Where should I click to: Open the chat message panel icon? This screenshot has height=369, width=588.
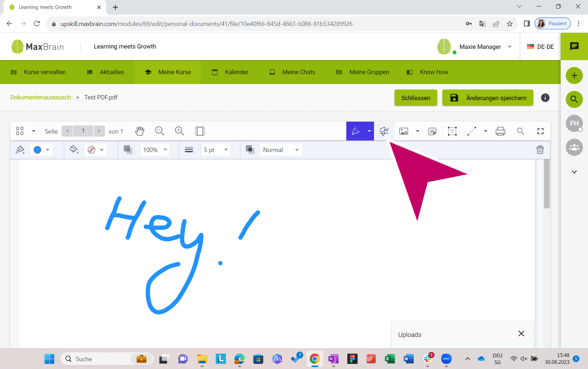tap(574, 46)
